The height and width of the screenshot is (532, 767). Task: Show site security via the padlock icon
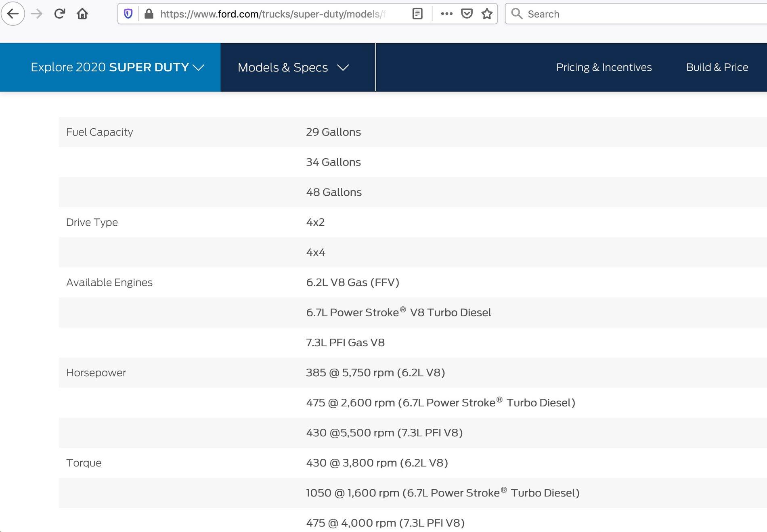point(149,14)
